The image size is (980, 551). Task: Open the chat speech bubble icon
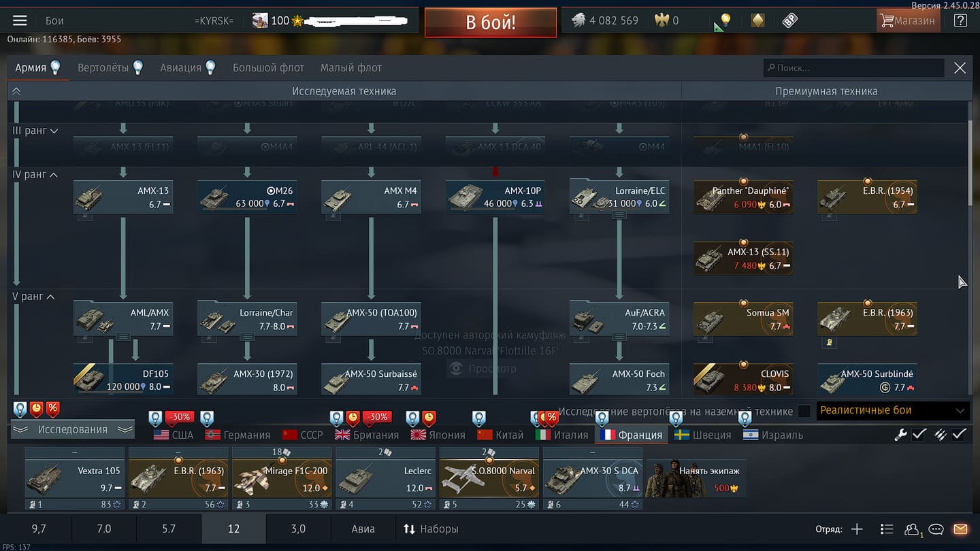(x=936, y=529)
